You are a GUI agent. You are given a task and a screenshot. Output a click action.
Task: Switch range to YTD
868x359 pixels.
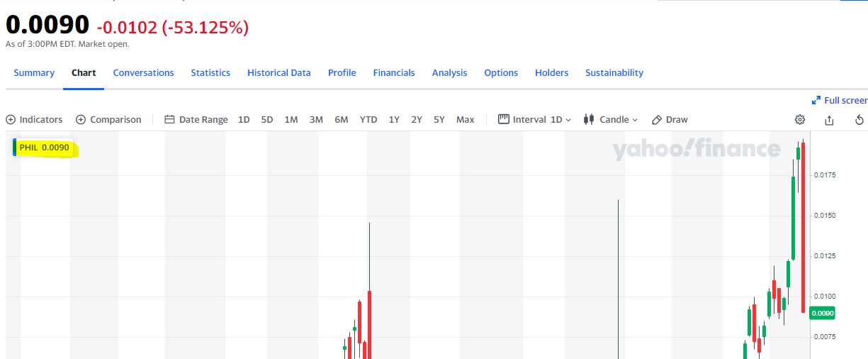click(368, 120)
